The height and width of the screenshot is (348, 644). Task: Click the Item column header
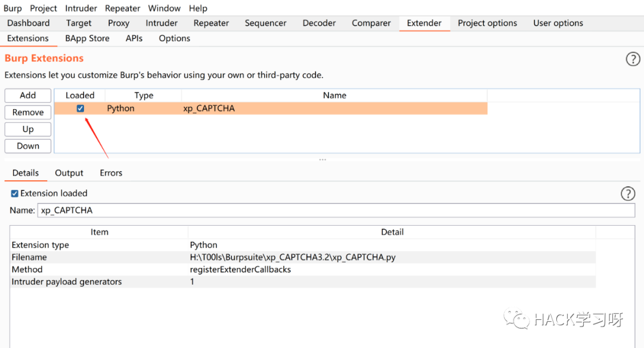pos(100,232)
